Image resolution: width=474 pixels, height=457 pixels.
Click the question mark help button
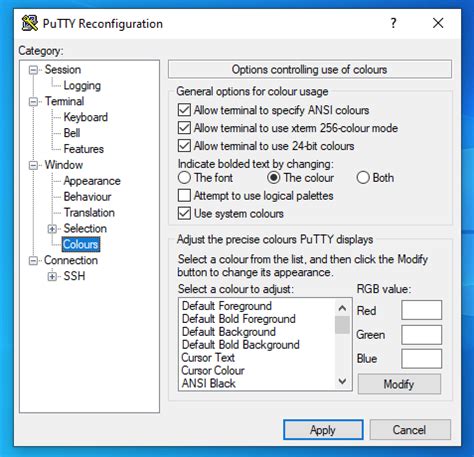point(393,23)
